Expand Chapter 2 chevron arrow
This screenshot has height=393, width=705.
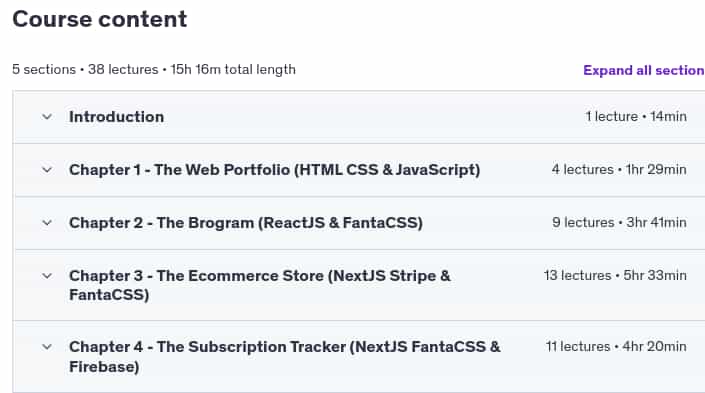click(x=47, y=223)
